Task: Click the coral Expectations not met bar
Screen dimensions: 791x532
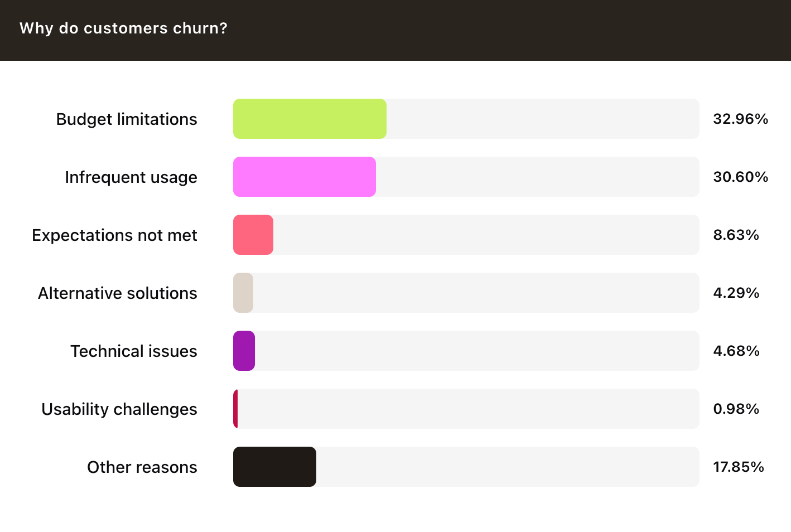Action: pyautogui.click(x=253, y=235)
